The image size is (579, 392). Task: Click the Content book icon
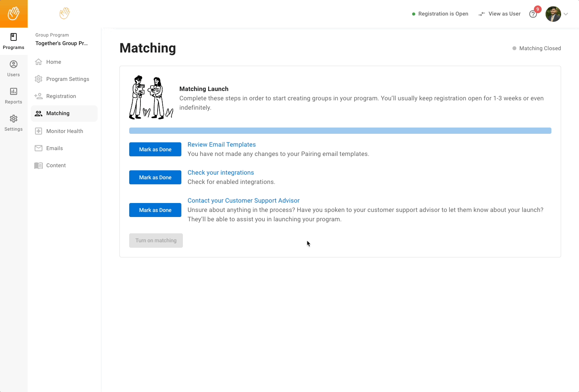click(39, 165)
